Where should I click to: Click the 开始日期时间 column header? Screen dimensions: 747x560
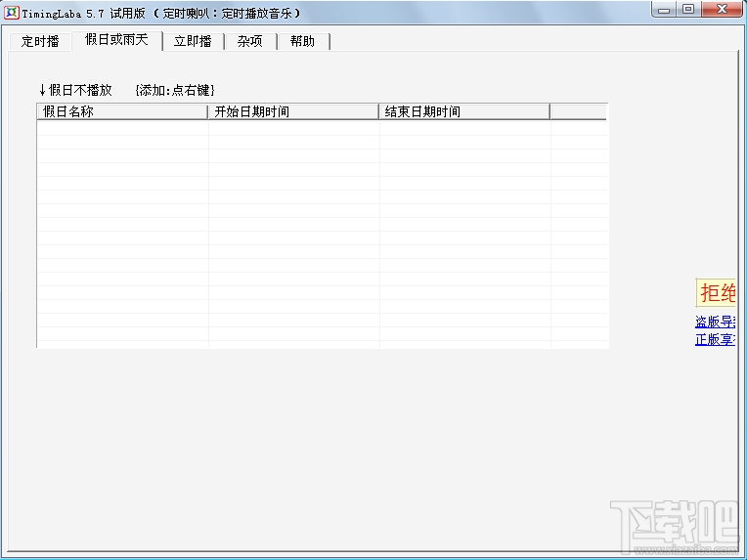(293, 112)
